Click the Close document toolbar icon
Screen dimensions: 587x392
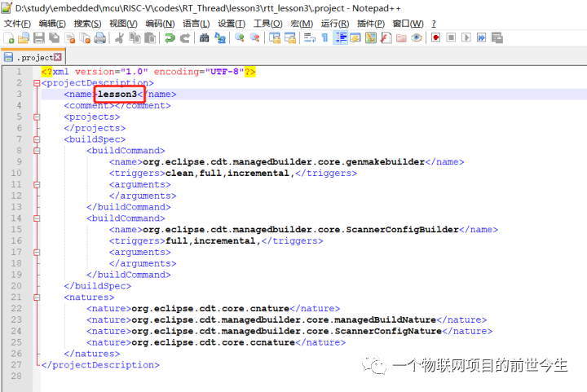tap(70, 37)
